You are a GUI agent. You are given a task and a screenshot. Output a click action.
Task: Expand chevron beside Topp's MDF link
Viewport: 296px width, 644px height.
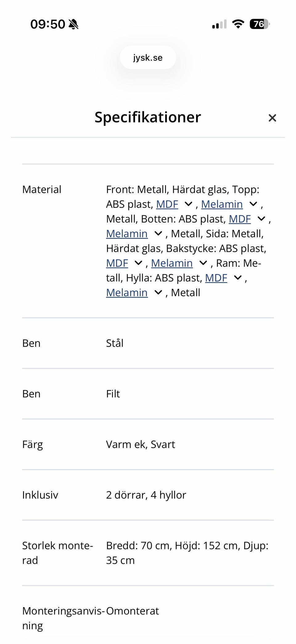188,204
